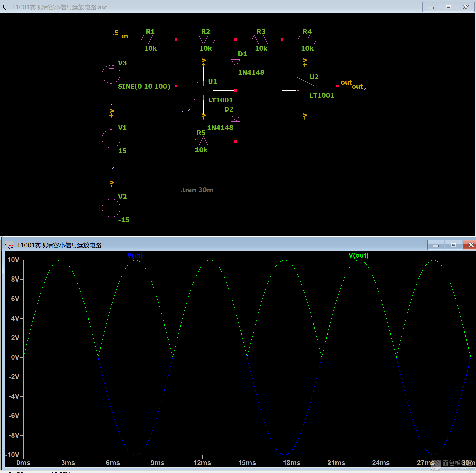Viewport: 476px width, 473px height.
Task: Minimize the waveform plot window
Action: point(436,245)
